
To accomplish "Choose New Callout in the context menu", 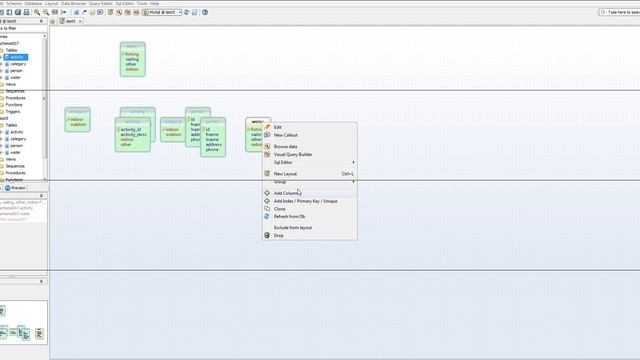I will (x=310, y=135).
